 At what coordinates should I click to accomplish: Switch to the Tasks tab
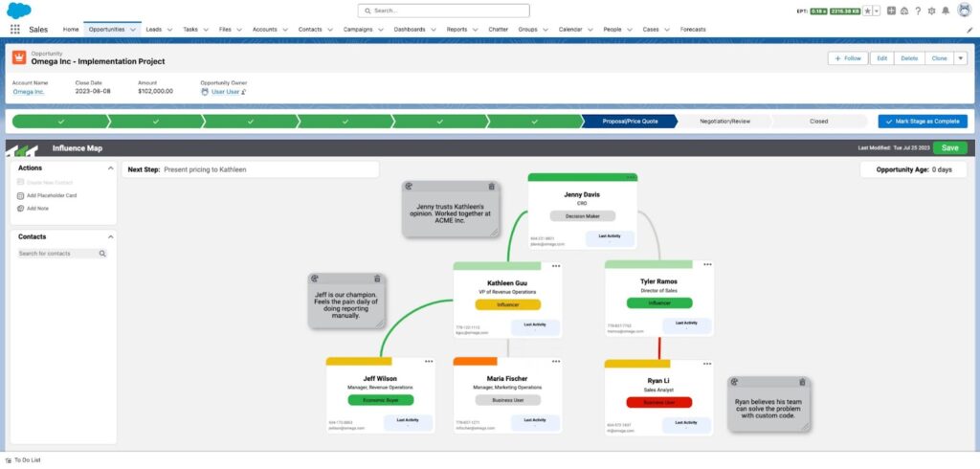point(190,30)
